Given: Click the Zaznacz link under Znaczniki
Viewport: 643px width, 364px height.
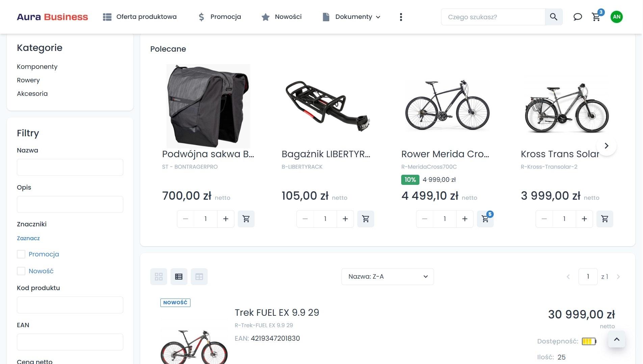Looking at the screenshot, I should click(28, 238).
